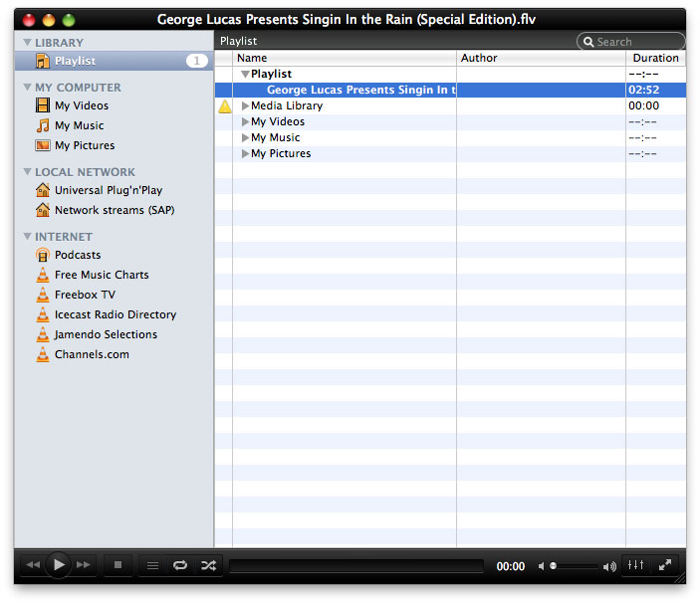Click the playback position seek bar
The width and height of the screenshot is (700, 604).
pyautogui.click(x=356, y=566)
